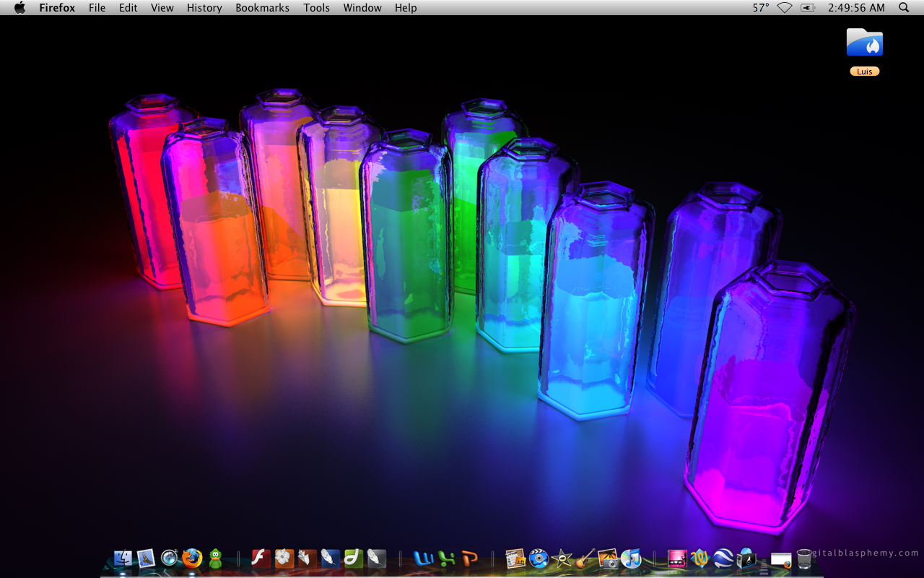Viewport: 924px width, 578px height.
Task: Select the "Luis" folder label
Action: pos(865,72)
